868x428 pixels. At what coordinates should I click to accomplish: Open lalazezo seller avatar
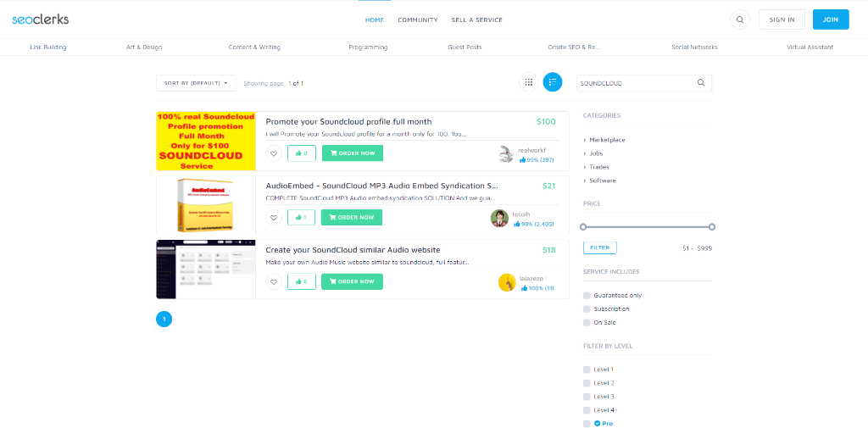[507, 282]
